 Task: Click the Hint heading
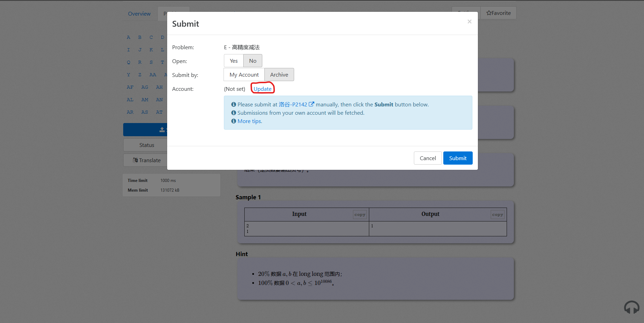tap(242, 254)
